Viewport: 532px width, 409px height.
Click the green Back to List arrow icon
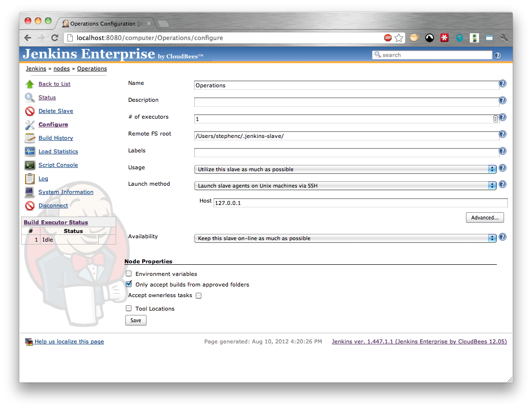[x=30, y=84]
